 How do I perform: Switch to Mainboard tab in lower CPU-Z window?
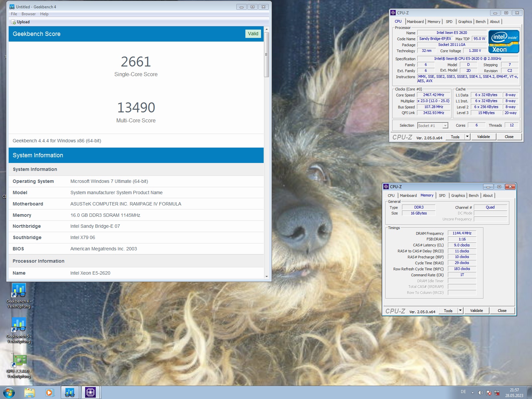[408, 196]
